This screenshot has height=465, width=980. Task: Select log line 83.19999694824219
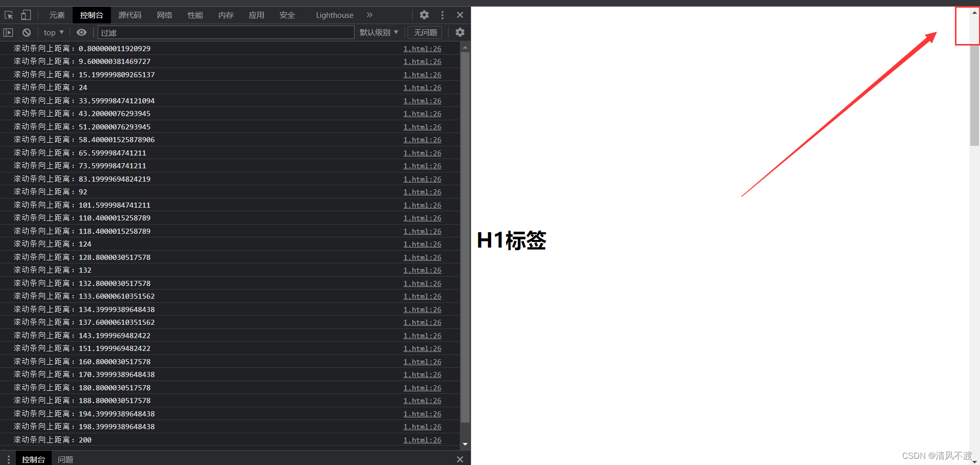(x=230, y=179)
